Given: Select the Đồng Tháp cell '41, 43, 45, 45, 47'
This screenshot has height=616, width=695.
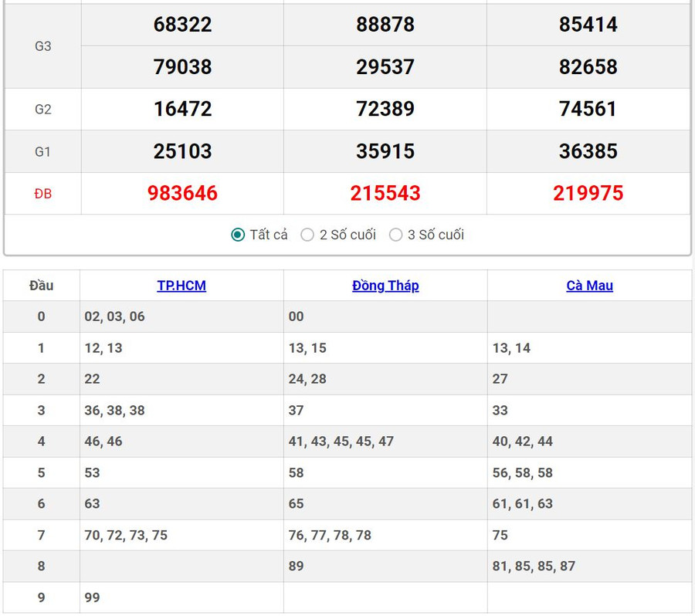Looking at the screenshot, I should click(x=341, y=442).
